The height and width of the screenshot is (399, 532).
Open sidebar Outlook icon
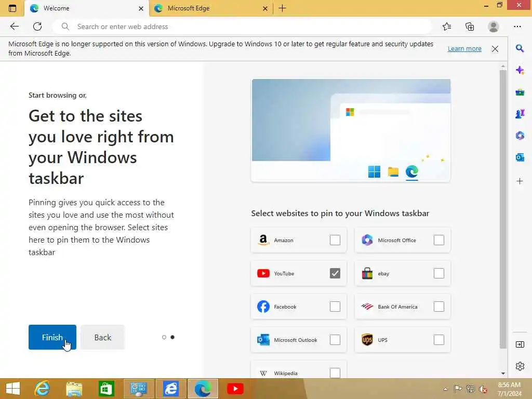520,157
